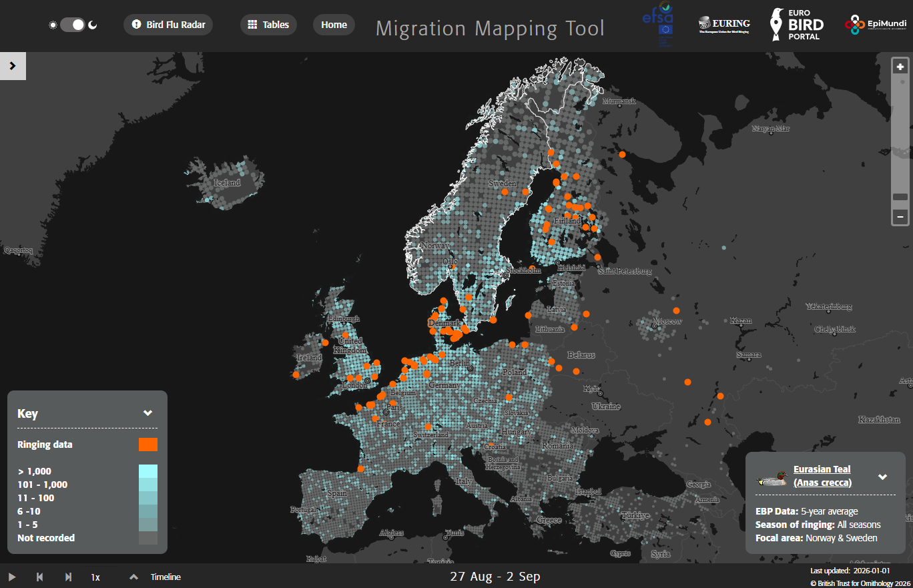Click the Euro Bird Portal logo
Image resolution: width=913 pixels, height=588 pixels.
(x=797, y=25)
